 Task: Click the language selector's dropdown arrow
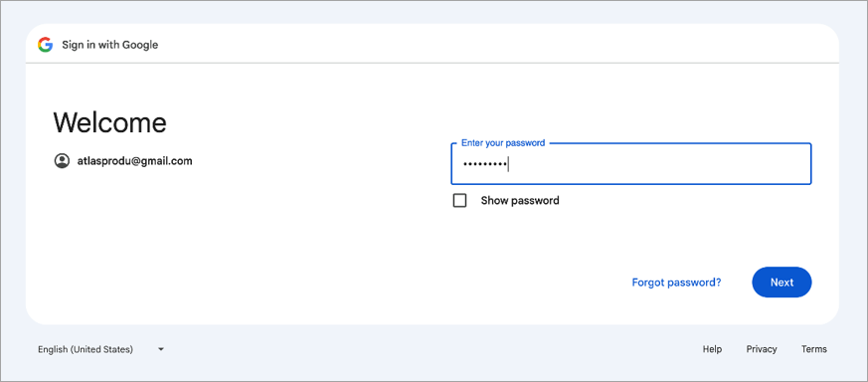160,349
